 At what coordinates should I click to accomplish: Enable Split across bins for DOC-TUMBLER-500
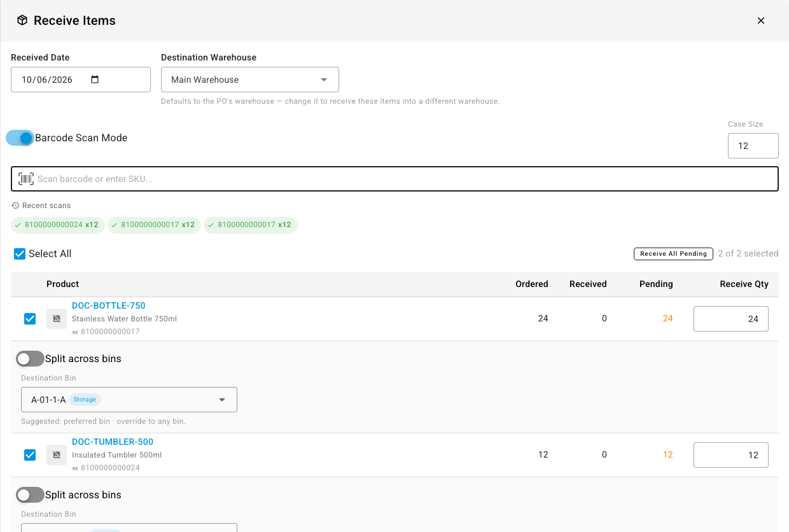click(x=30, y=495)
